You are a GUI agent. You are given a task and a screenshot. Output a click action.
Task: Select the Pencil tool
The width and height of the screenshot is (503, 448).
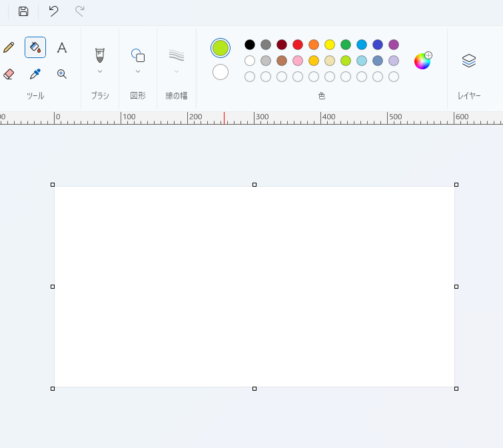pos(9,47)
